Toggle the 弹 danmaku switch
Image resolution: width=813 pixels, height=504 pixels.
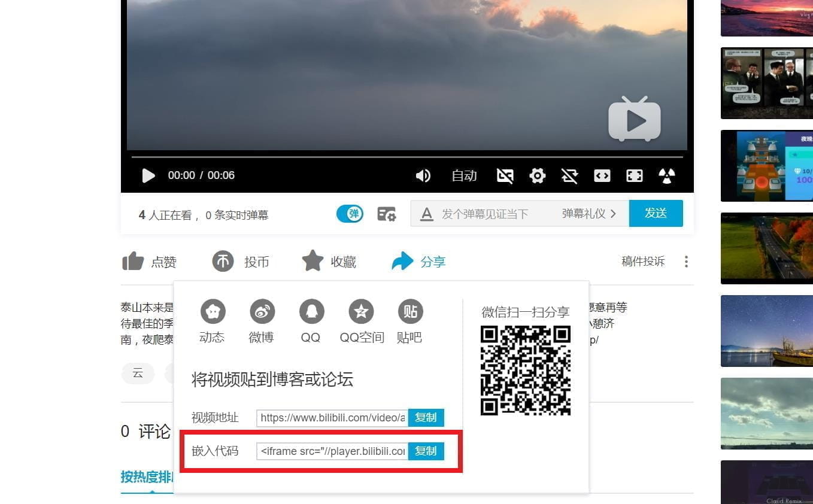350,214
